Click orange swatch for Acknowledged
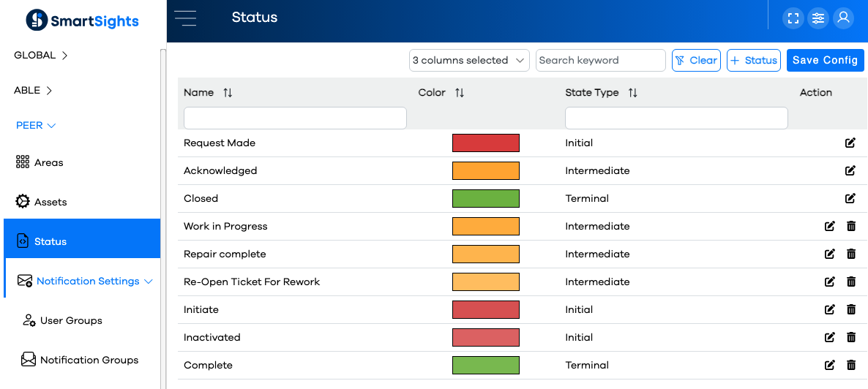This screenshot has height=389, width=868. click(x=486, y=170)
